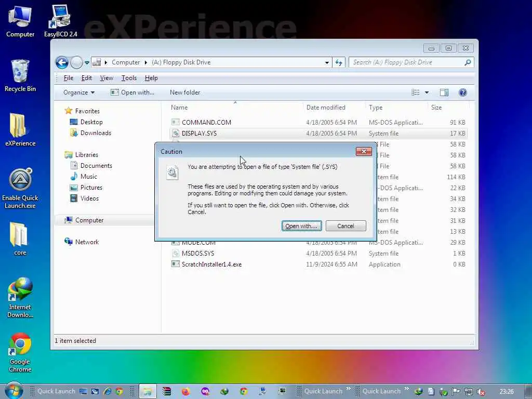Click the Firefox taskbar icon
Screen dimensions: 532x399
(185, 391)
